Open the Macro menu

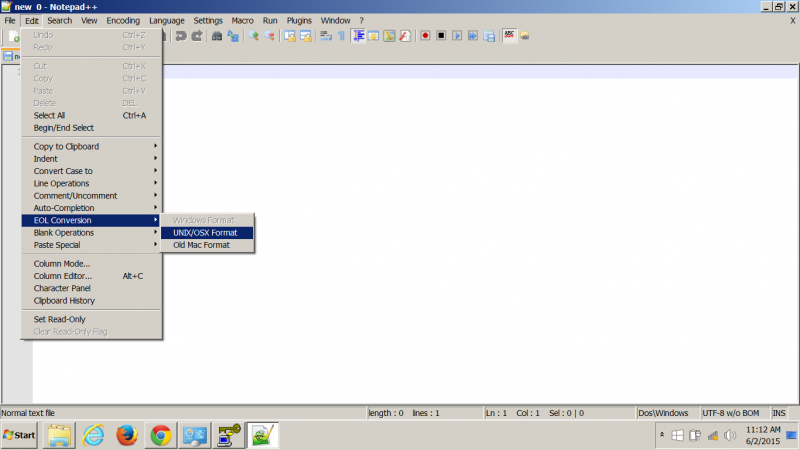[242, 20]
